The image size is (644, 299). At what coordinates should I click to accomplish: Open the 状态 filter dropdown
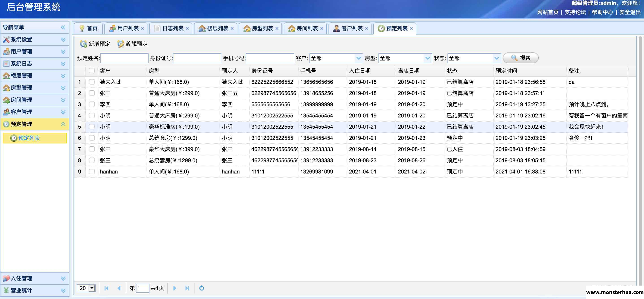pos(497,58)
